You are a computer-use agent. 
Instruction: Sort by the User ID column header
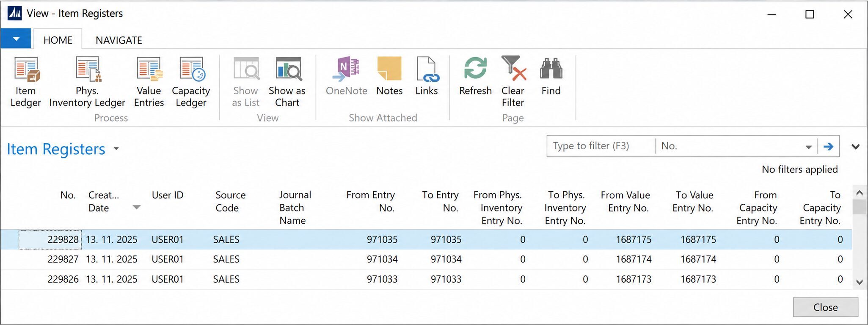[168, 195]
